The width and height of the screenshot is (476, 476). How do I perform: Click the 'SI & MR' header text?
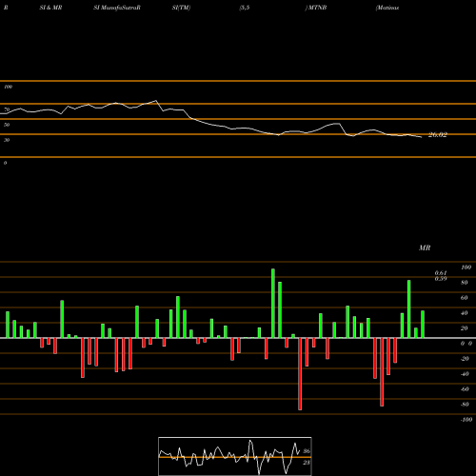(50, 8)
